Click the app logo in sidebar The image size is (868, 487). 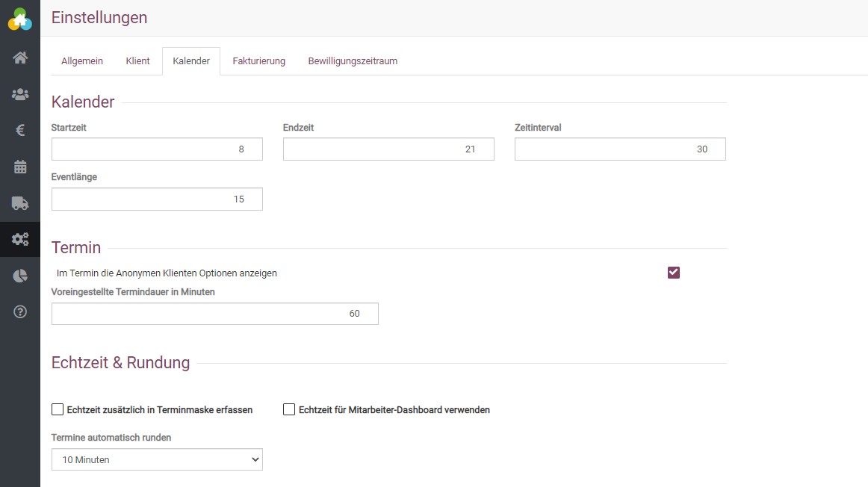20,19
